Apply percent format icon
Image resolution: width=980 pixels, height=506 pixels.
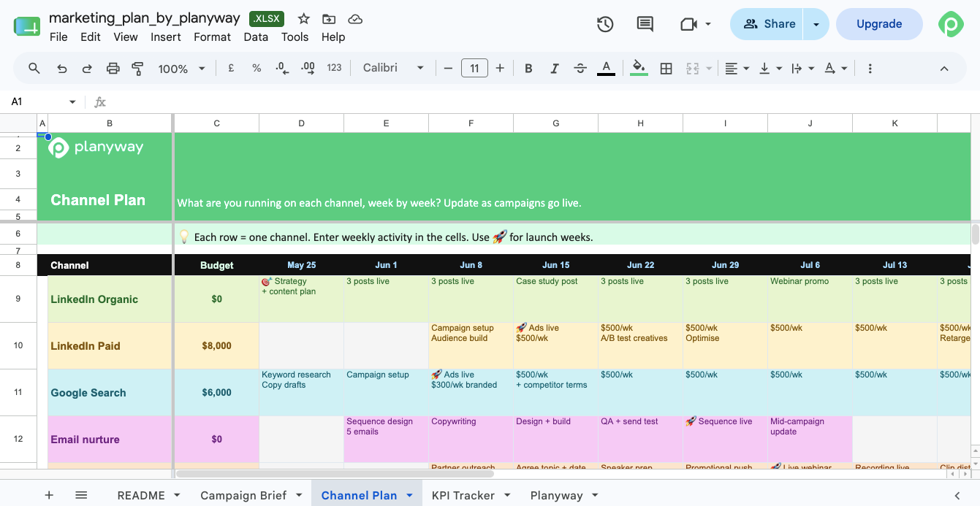click(257, 68)
